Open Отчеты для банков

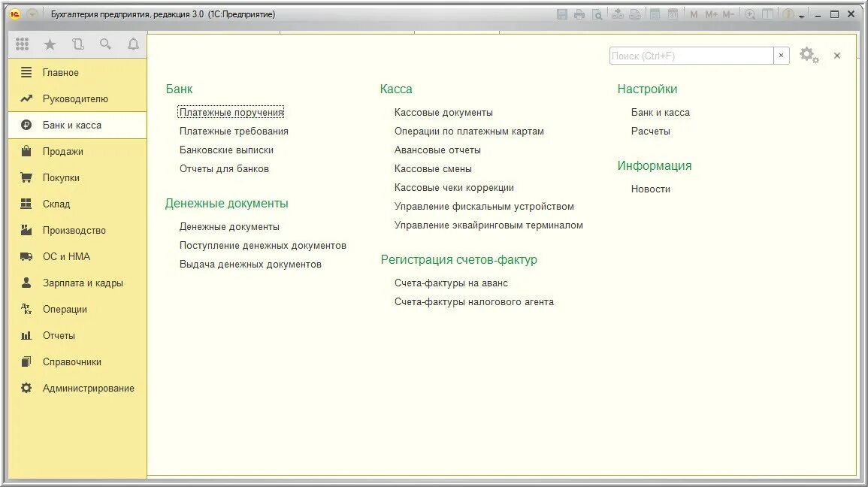pyautogui.click(x=224, y=169)
